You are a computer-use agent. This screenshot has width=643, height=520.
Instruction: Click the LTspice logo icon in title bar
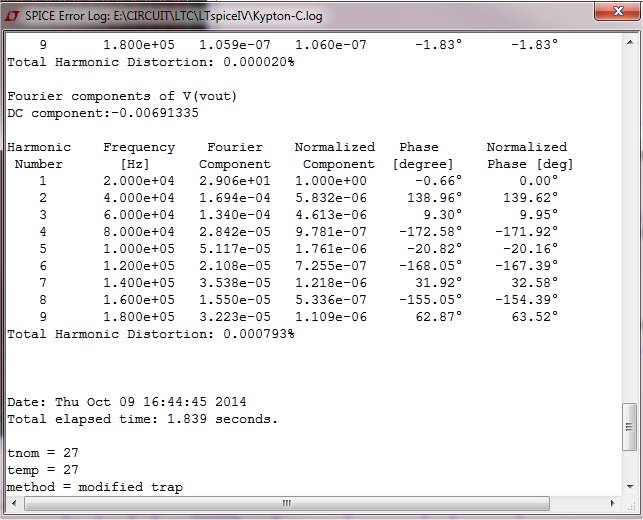tap(12, 16)
